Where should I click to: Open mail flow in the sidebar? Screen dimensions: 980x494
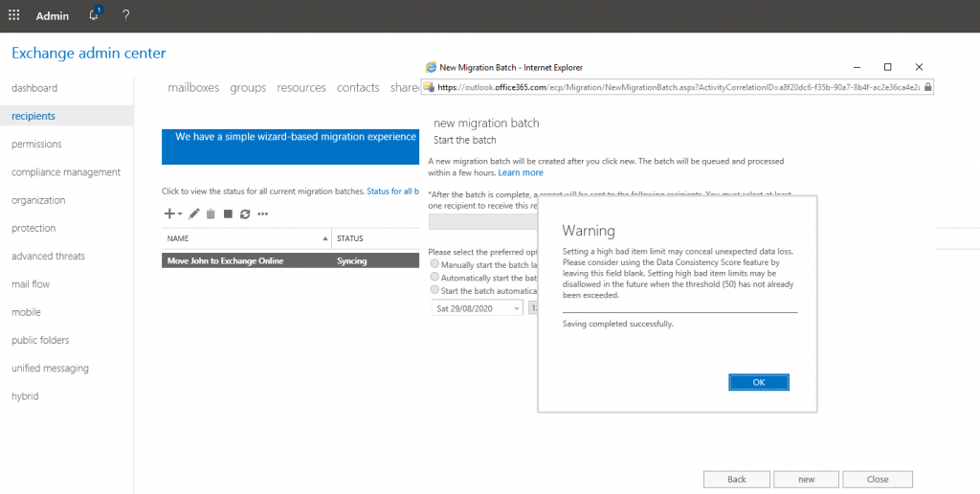click(30, 284)
